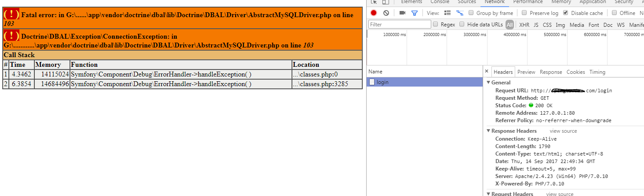Toggle the device toolbar icon

click(386, 2)
